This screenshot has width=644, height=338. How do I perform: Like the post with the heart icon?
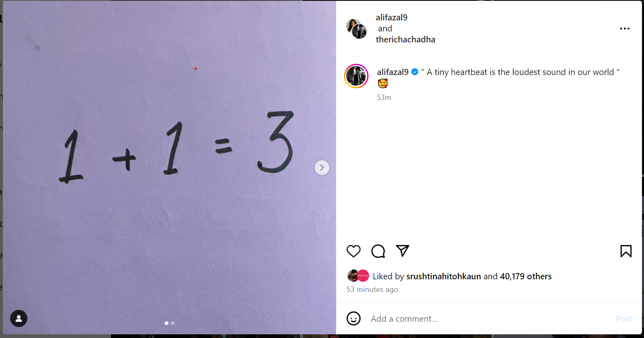(x=354, y=251)
